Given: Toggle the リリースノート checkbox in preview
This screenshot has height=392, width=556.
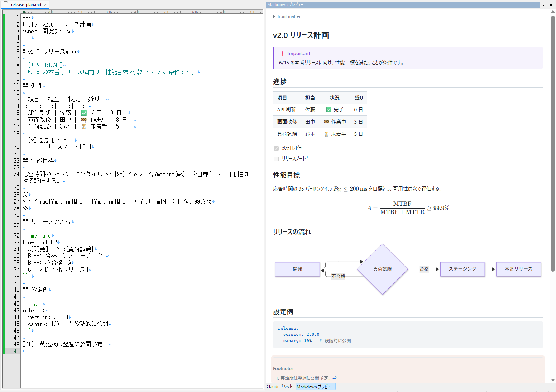Looking at the screenshot, I should point(276,159).
